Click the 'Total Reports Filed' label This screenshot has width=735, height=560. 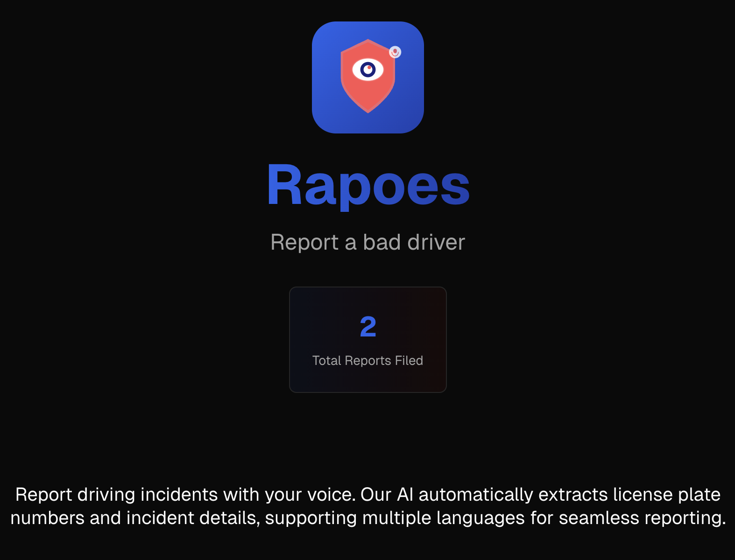(368, 360)
